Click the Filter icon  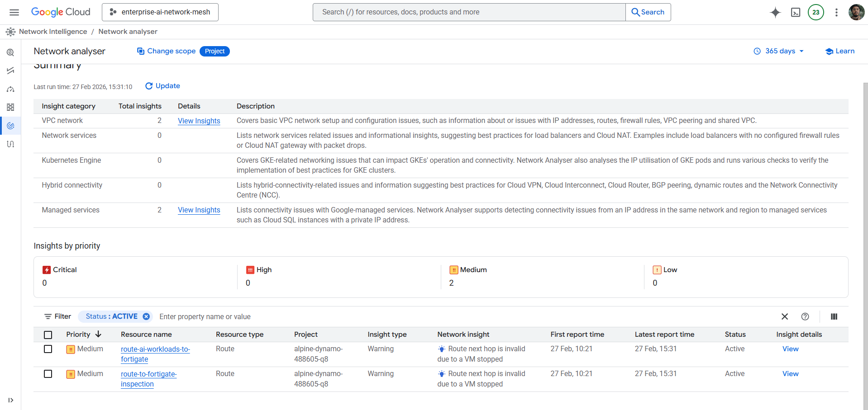coord(48,316)
